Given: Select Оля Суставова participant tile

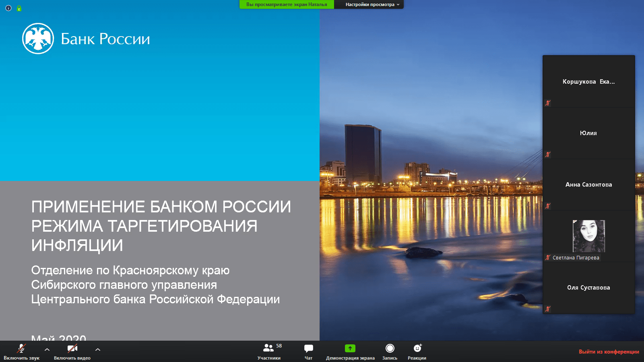Looking at the screenshot, I should pyautogui.click(x=589, y=288).
